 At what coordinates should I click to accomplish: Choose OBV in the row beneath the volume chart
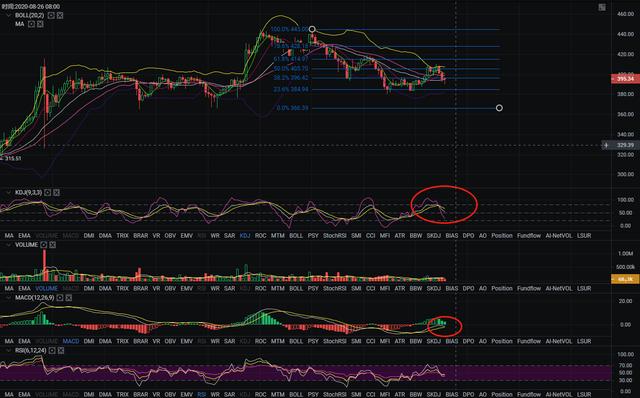pyautogui.click(x=170, y=288)
